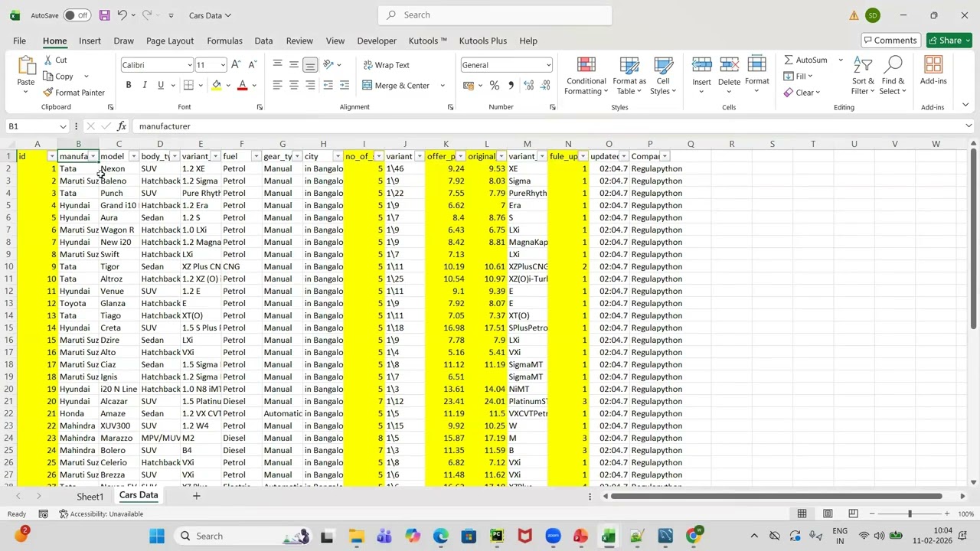Open Conditional Formatting options
This screenshot has width=980, height=551.
[x=586, y=76]
